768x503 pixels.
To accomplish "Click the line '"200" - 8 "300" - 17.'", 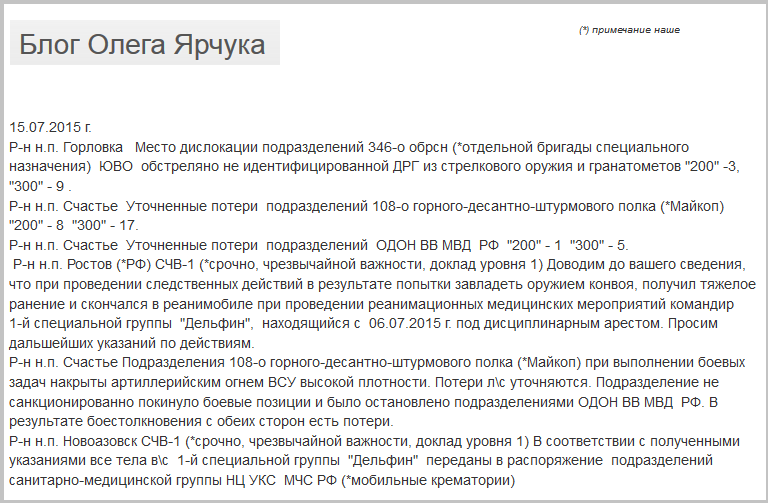I will (73, 225).
